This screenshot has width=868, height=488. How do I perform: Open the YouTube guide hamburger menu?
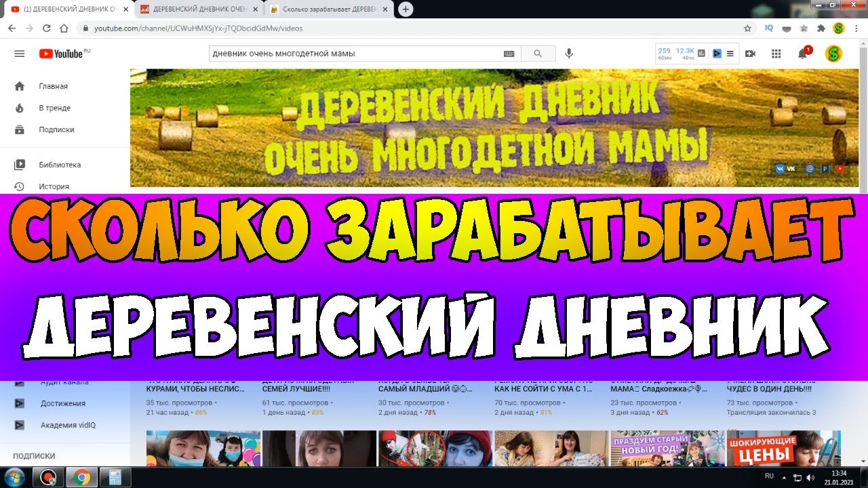pos(19,54)
